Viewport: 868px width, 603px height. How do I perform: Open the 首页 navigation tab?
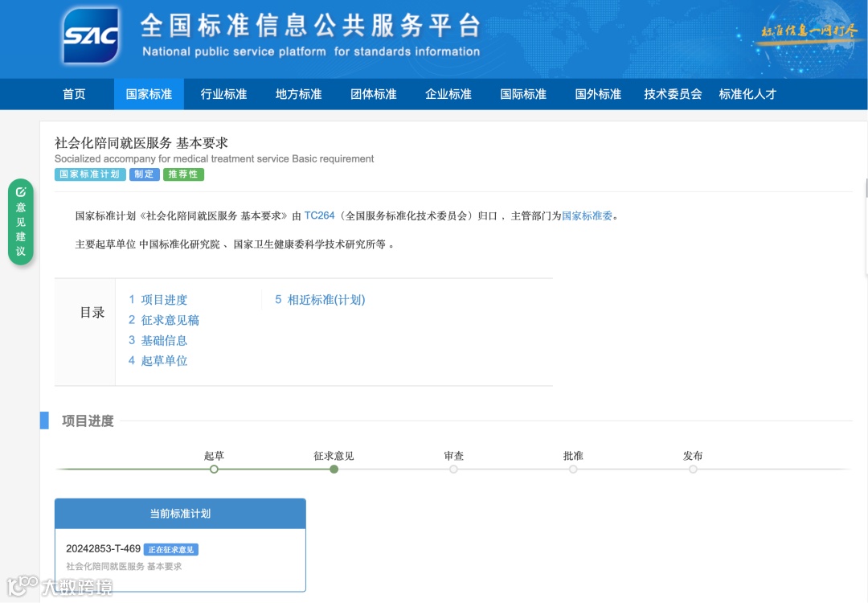74,94
